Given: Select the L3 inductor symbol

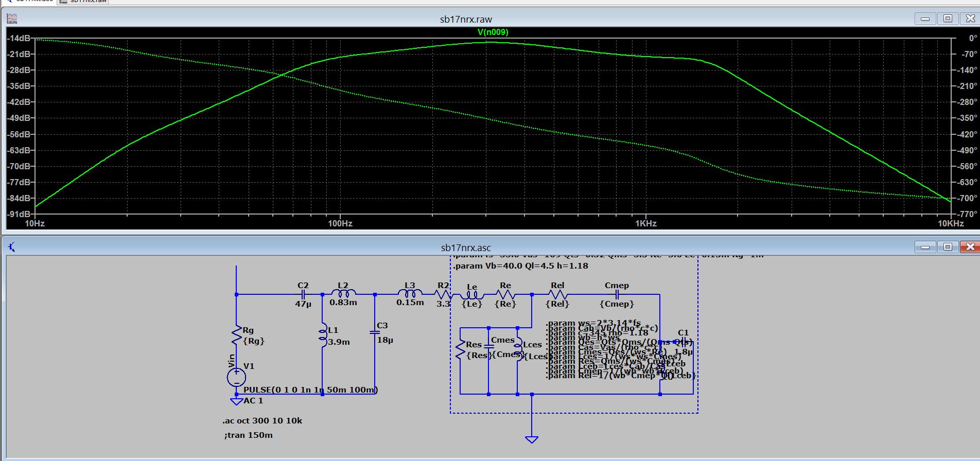Looking at the screenshot, I should click(410, 293).
